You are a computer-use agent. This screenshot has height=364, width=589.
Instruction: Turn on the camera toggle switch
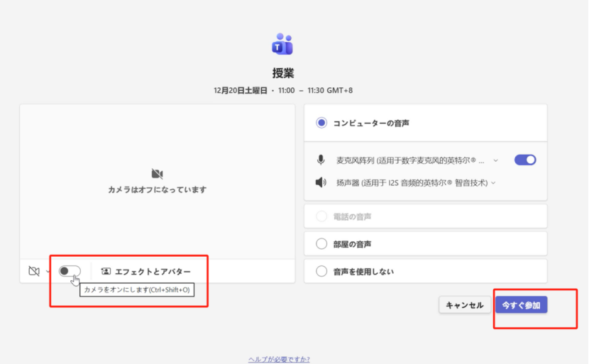pos(70,271)
